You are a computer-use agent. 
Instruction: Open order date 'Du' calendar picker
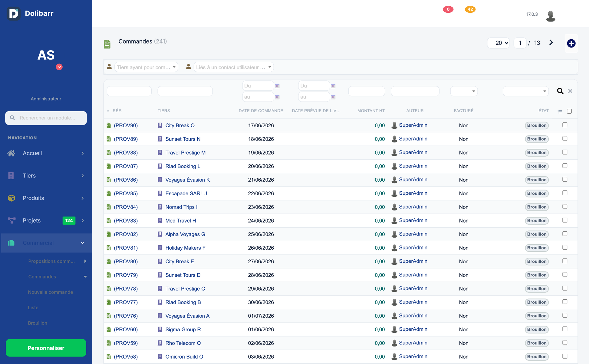[277, 86]
